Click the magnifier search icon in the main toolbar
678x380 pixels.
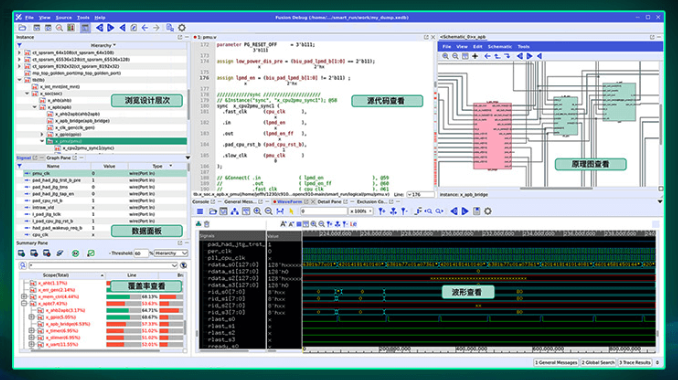pos(59,28)
